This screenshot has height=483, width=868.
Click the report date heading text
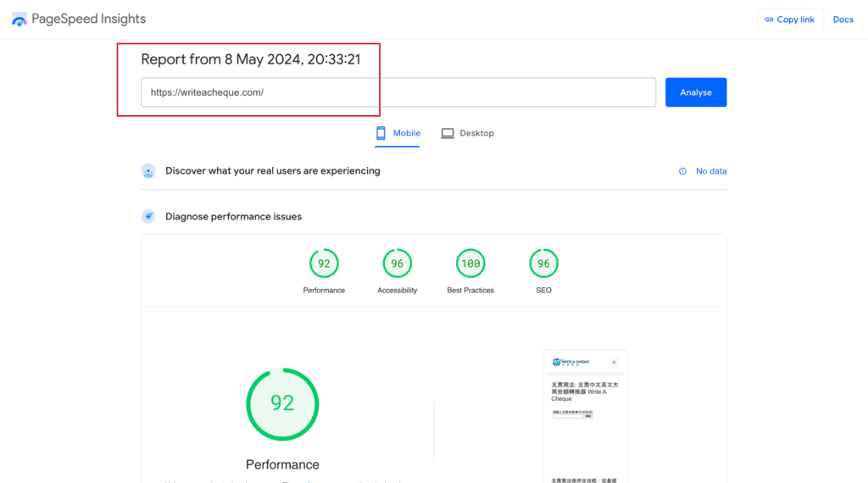[251, 59]
